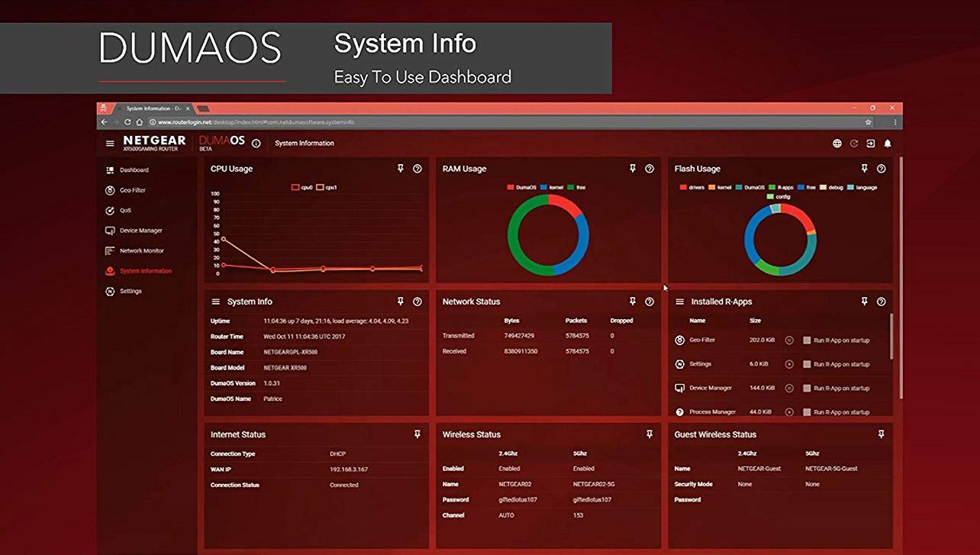980x555 pixels.
Task: Enable Run R-App on startup for Settings
Action: point(807,364)
